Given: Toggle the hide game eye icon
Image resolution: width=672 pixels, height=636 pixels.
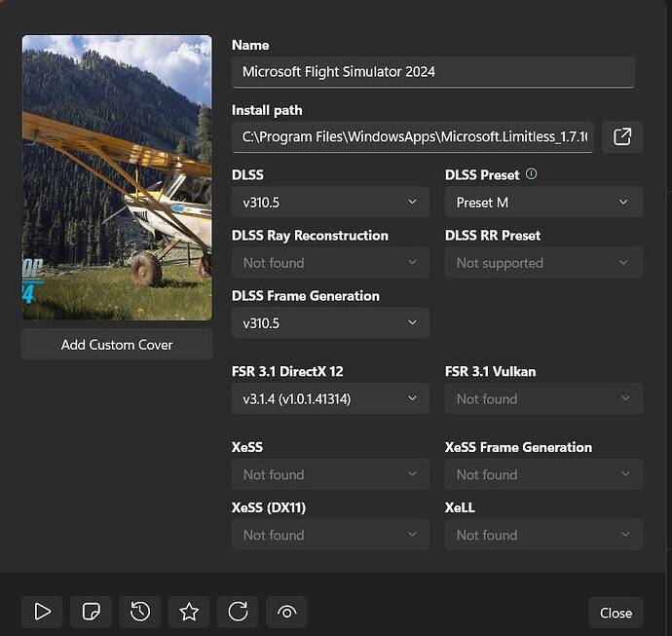Looking at the screenshot, I should tap(286, 612).
